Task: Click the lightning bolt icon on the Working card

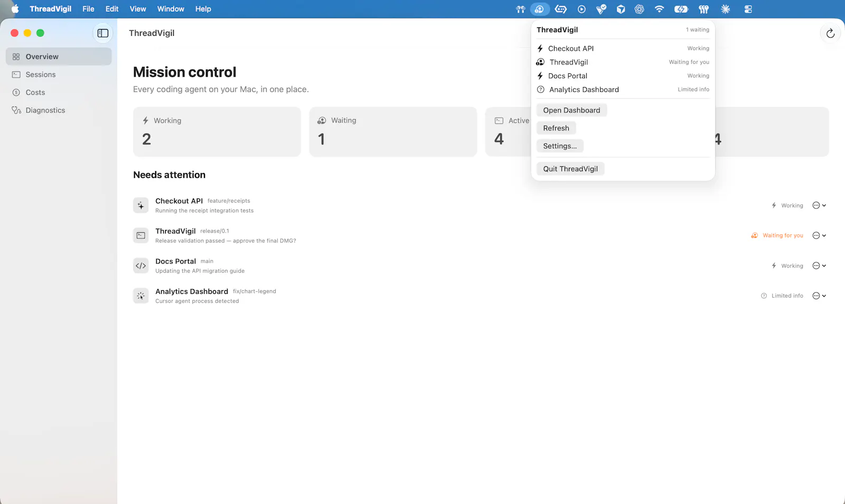Action: click(145, 120)
